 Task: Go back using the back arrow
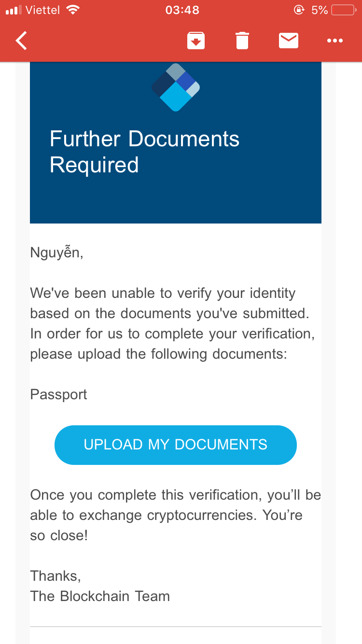click(22, 41)
